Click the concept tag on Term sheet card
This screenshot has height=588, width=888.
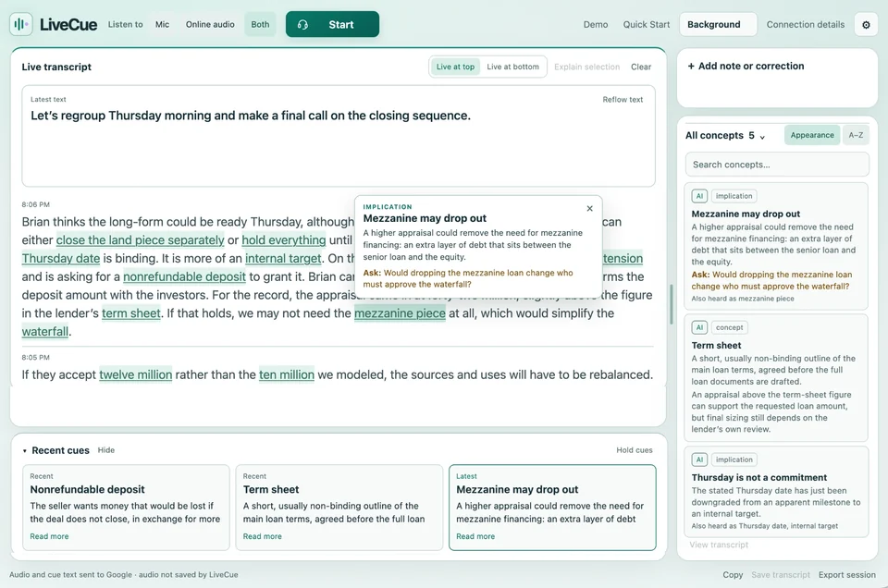pos(730,327)
